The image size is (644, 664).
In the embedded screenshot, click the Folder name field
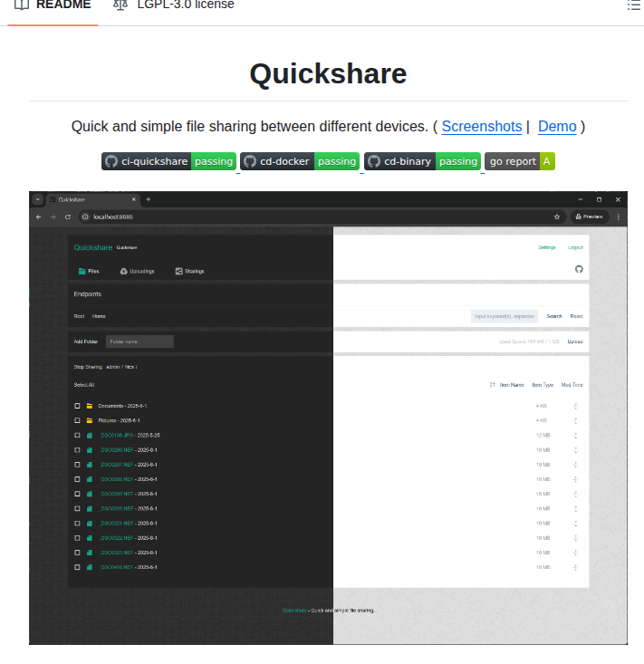(x=139, y=342)
